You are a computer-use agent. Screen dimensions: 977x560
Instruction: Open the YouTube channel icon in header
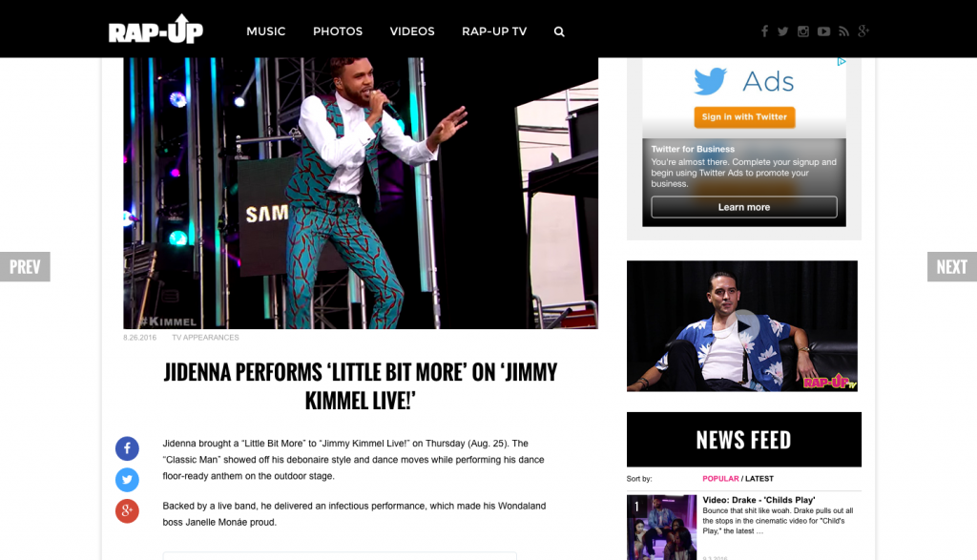(x=823, y=31)
